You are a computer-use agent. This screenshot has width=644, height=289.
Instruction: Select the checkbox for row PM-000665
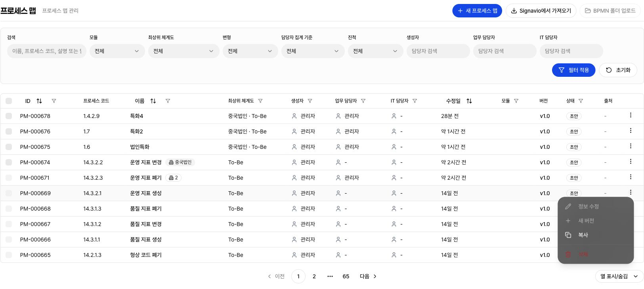click(x=9, y=255)
